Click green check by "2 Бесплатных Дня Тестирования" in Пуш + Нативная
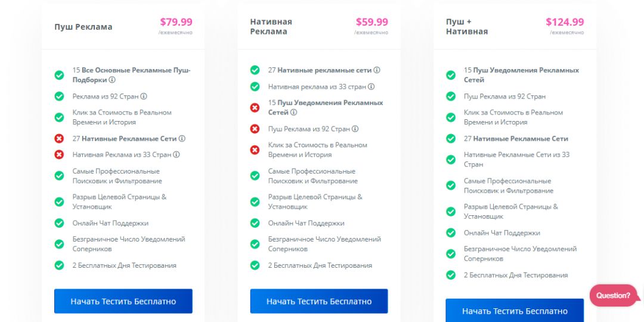The width and height of the screenshot is (644, 322). pos(451,275)
